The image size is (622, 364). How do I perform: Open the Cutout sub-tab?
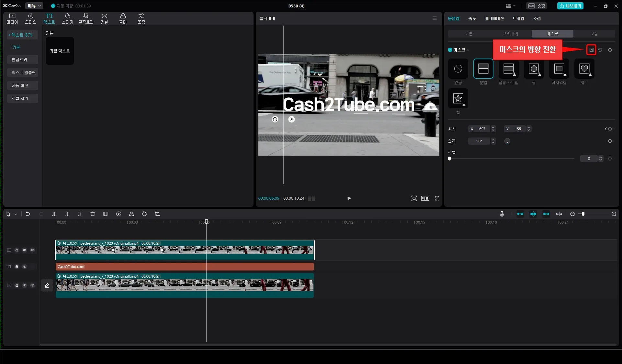click(510, 34)
